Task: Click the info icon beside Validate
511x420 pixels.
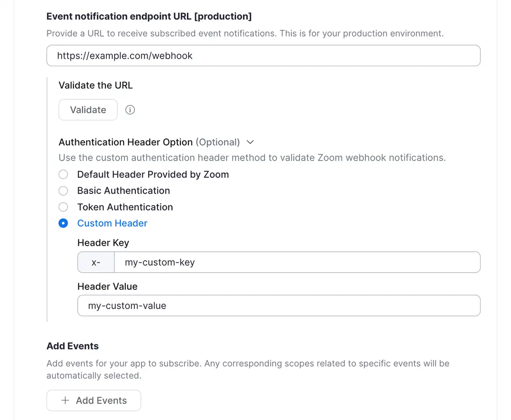Action: click(130, 109)
